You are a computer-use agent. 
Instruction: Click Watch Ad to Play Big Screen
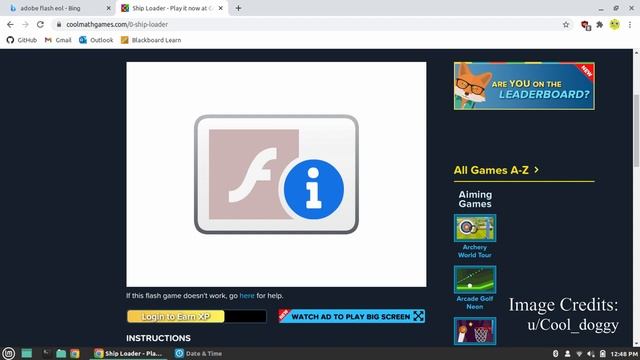tap(351, 316)
